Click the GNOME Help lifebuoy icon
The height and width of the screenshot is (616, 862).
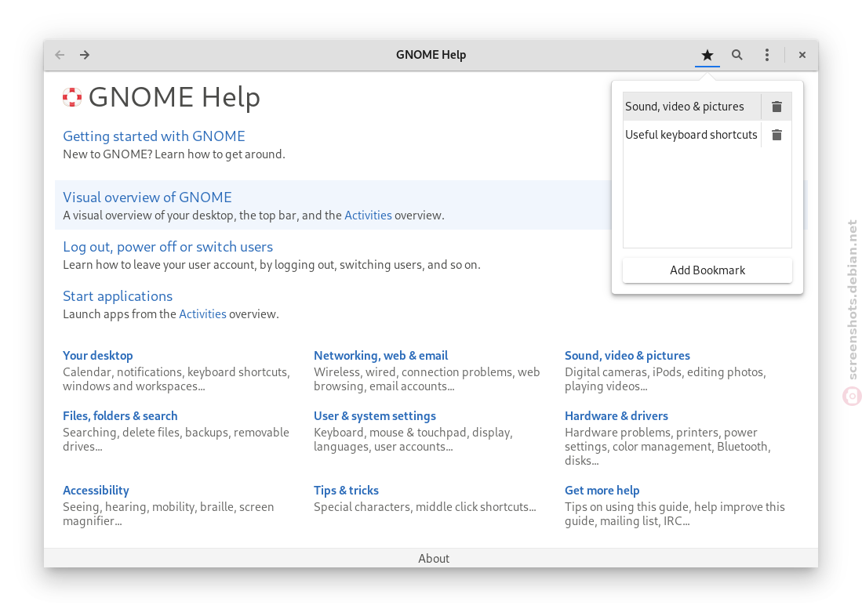tap(72, 97)
